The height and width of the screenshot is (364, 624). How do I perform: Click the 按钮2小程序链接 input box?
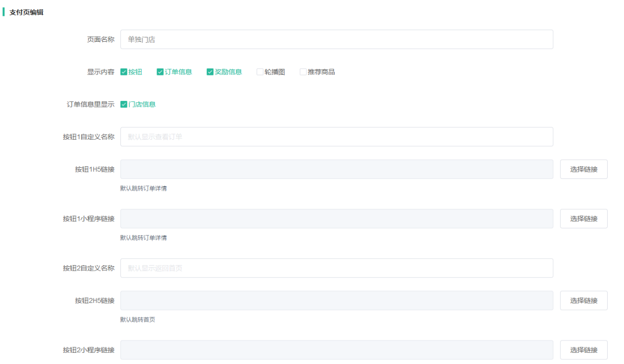[x=336, y=350]
